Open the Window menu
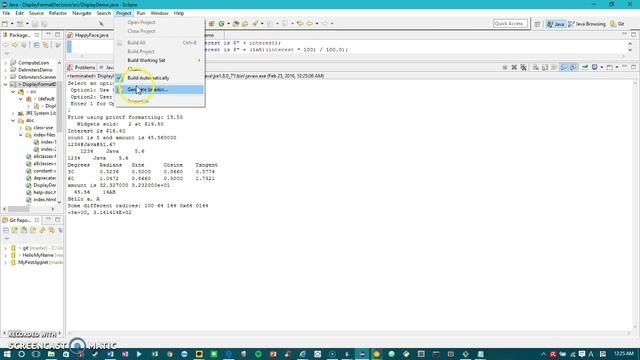This screenshot has height=360, width=640. pyautogui.click(x=159, y=13)
